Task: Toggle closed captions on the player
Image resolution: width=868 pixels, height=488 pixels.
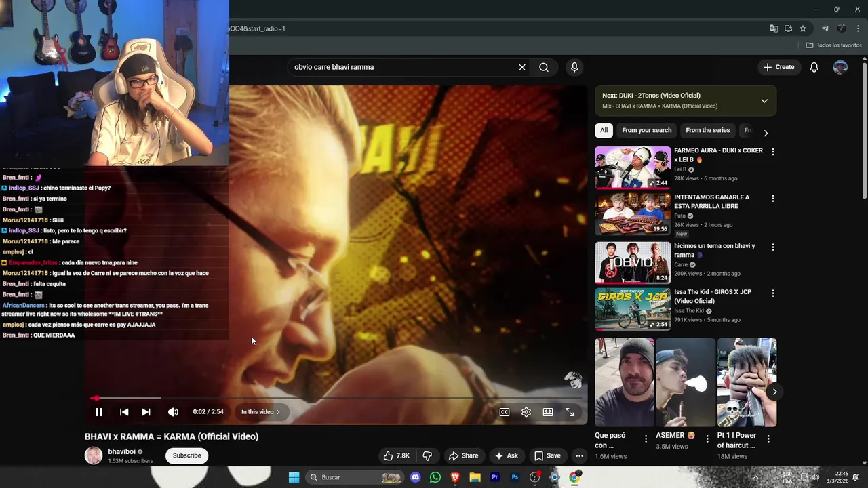Action: click(505, 412)
